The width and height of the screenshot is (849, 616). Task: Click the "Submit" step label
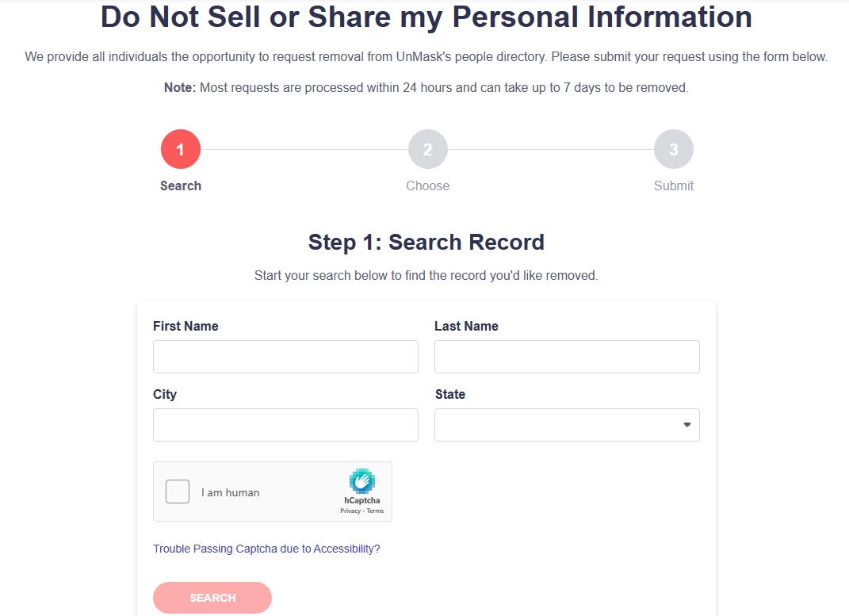pyautogui.click(x=673, y=186)
